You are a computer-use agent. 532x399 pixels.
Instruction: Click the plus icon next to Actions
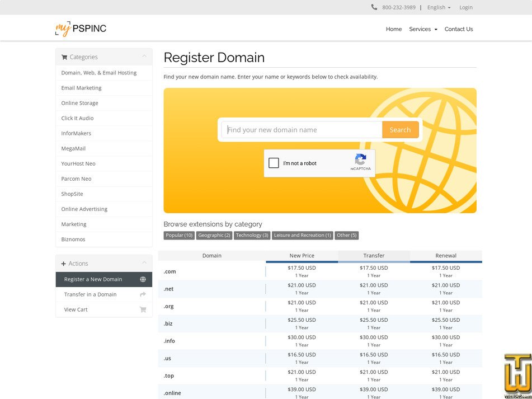(63, 264)
